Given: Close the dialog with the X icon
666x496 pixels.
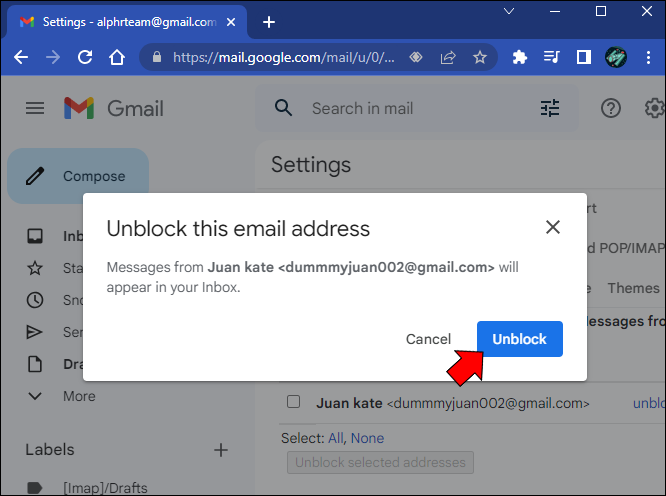Looking at the screenshot, I should click(x=553, y=227).
